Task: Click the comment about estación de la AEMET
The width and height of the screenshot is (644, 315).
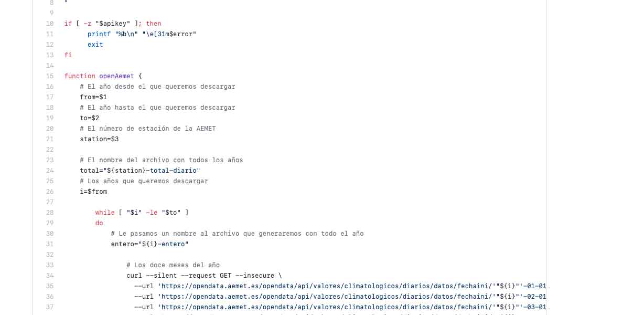Action: (148, 129)
